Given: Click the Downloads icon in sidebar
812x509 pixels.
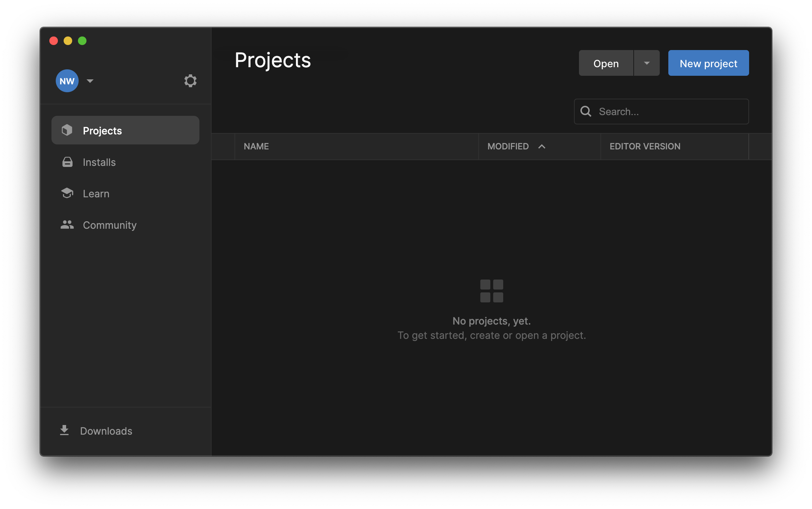Looking at the screenshot, I should pos(64,430).
